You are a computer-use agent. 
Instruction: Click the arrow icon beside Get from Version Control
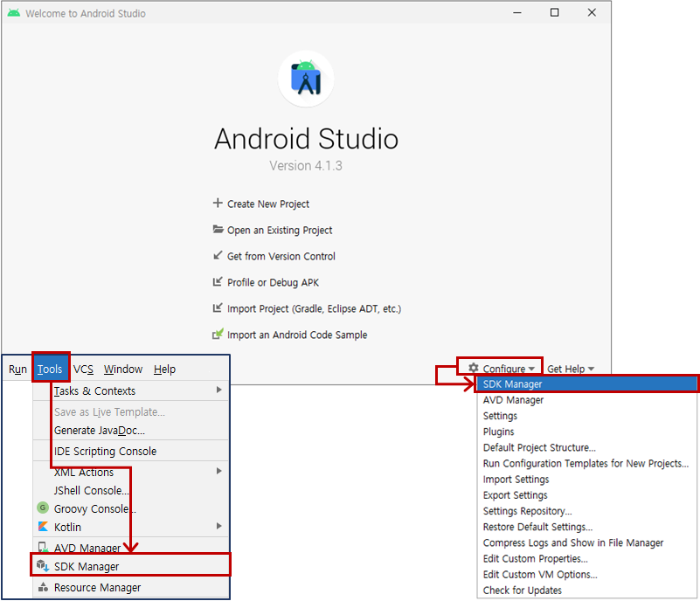pyautogui.click(x=218, y=255)
